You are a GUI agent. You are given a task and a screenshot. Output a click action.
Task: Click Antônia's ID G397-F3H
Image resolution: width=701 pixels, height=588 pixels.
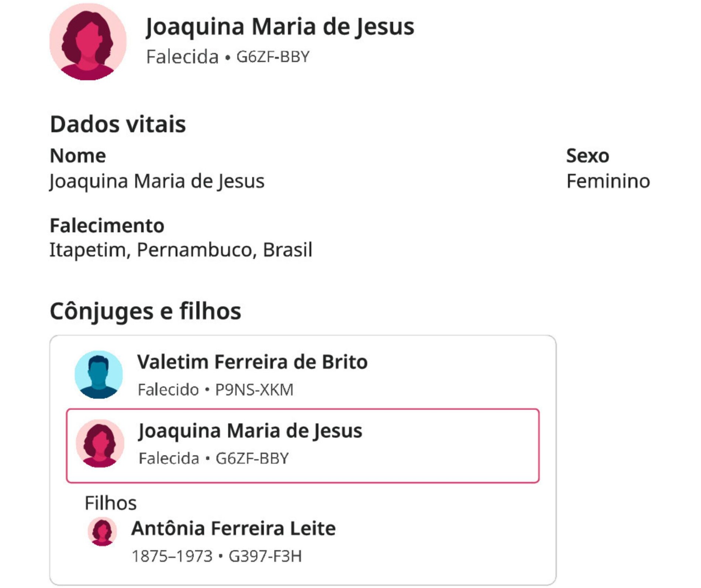click(265, 556)
